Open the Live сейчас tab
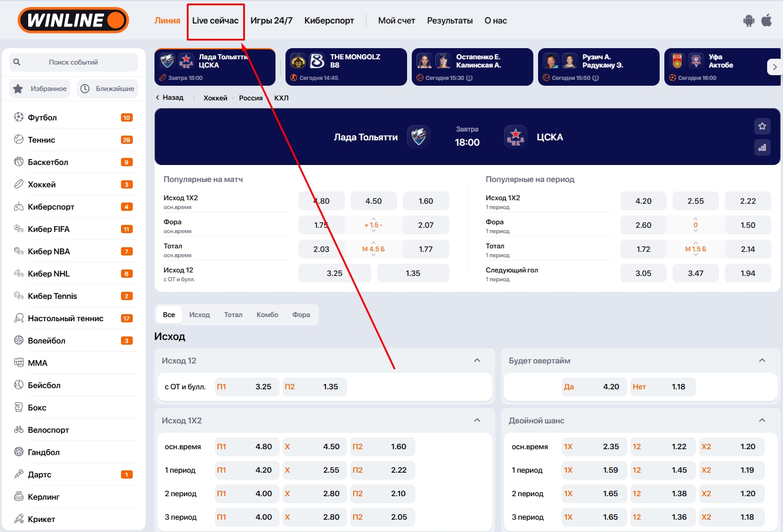The image size is (783, 532). click(215, 21)
